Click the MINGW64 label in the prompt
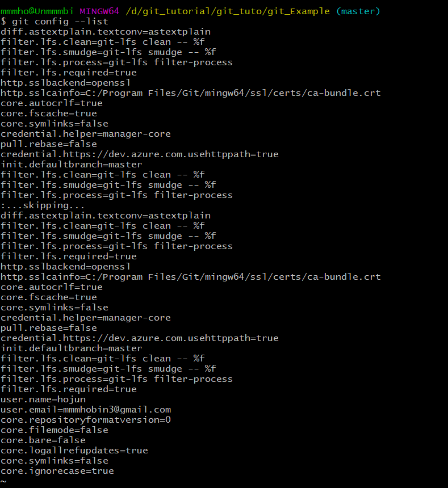448x488 pixels. [x=99, y=11]
